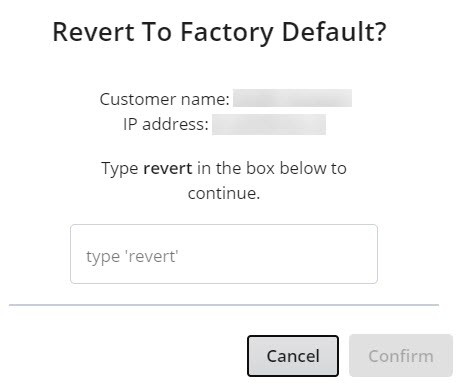Click empty right side of the text box

pyautogui.click(x=300, y=254)
